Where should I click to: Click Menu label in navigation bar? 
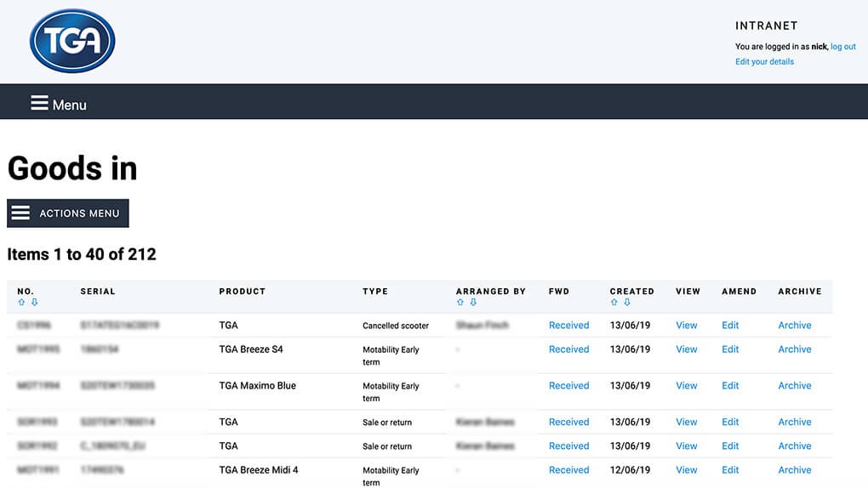[x=69, y=105]
